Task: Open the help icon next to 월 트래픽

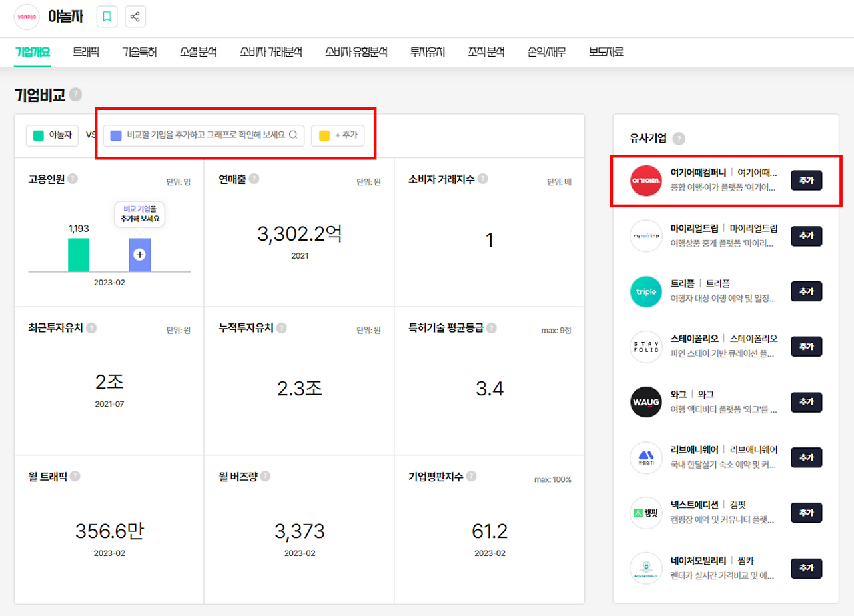Action: pos(75,476)
